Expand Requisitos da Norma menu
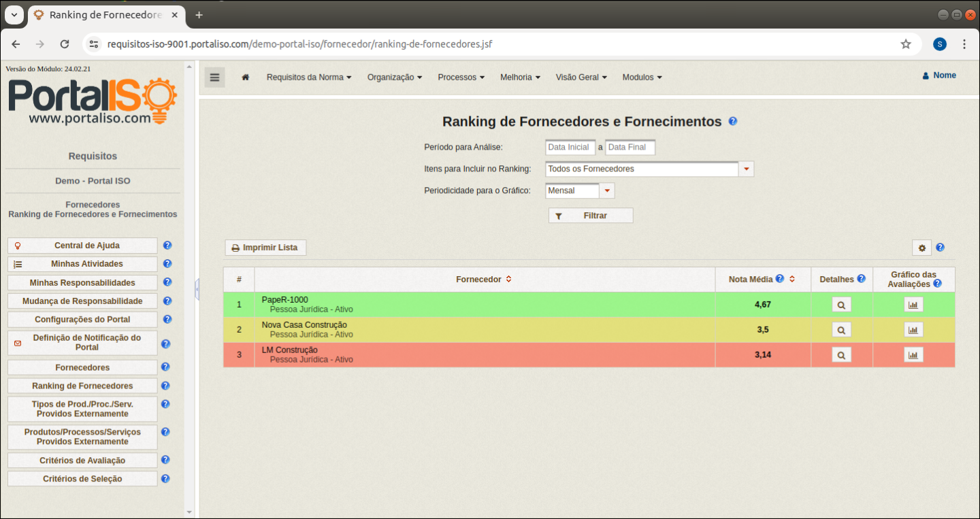This screenshot has width=980, height=519. 309,78
